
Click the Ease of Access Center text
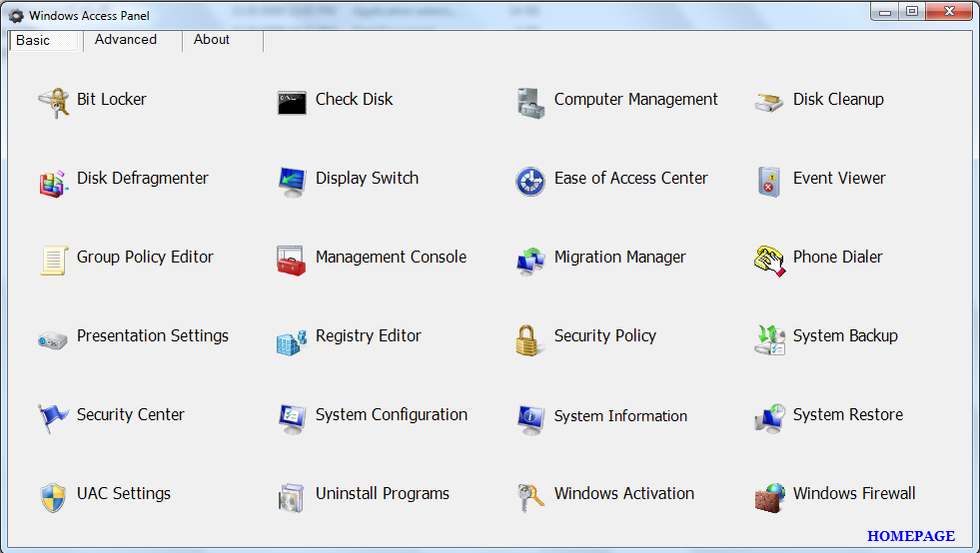click(630, 178)
